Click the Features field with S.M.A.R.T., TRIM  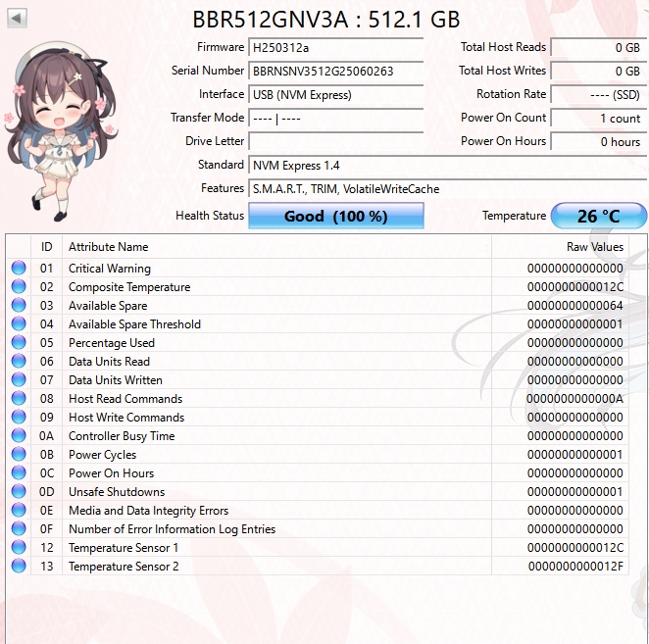tap(447, 189)
